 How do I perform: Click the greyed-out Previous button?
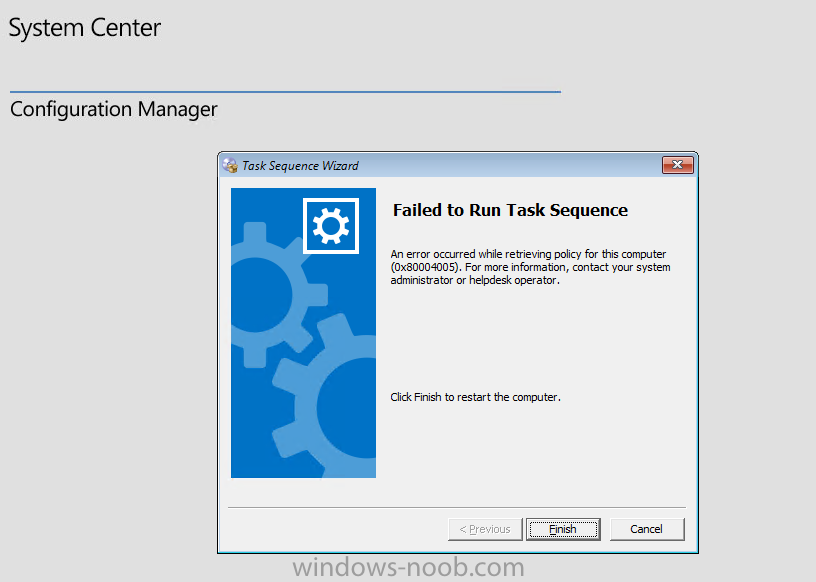pos(485,529)
